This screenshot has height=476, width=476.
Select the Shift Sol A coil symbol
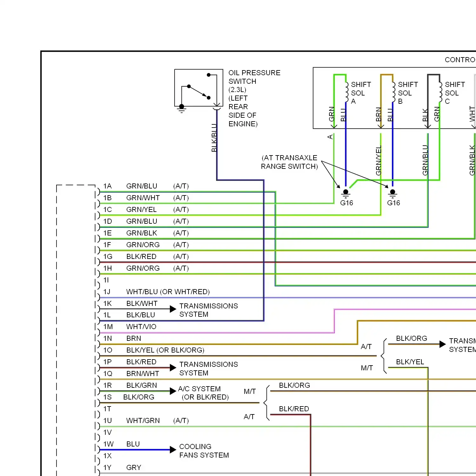pos(346,92)
